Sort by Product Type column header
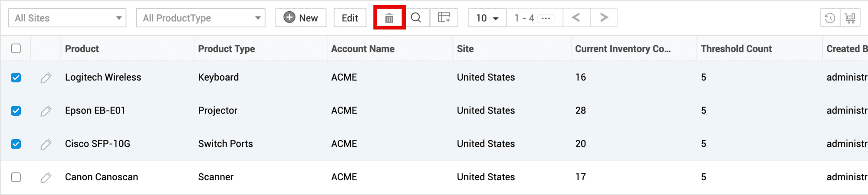868x195 pixels. (227, 49)
